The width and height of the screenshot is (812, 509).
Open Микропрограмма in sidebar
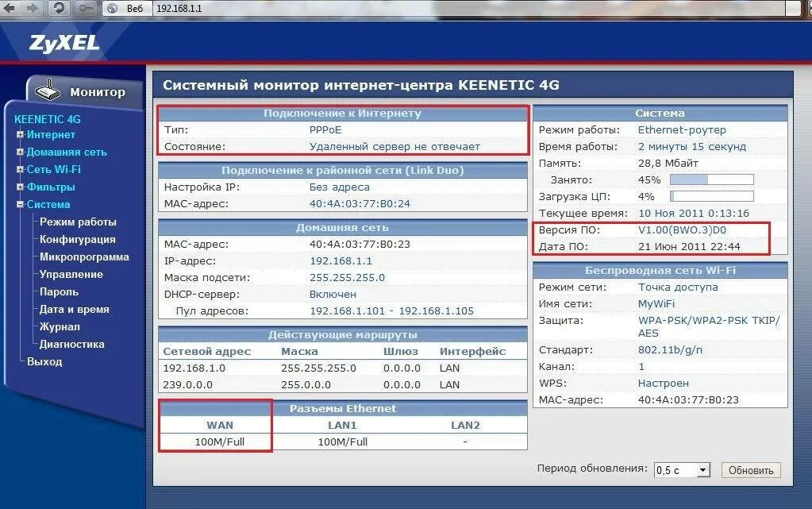click(x=84, y=257)
